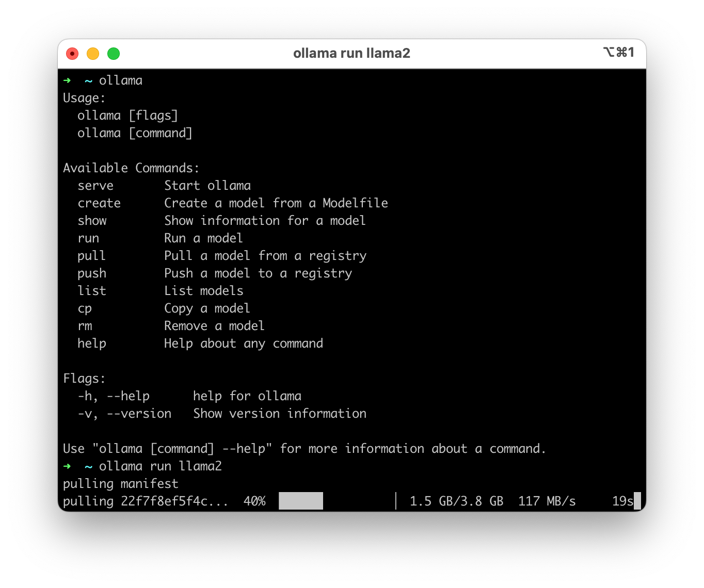704x588 pixels.
Task: Click the yellow minimize window button
Action: pyautogui.click(x=93, y=54)
